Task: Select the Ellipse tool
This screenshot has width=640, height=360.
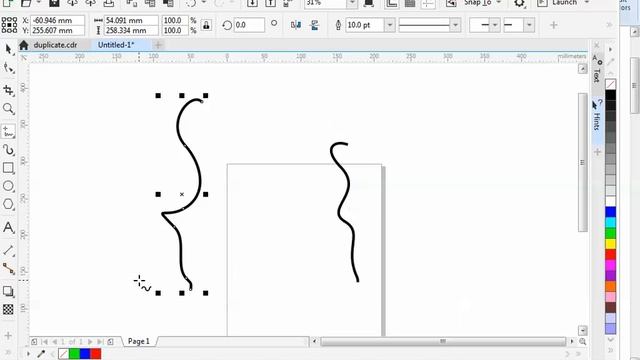Action: [x=9, y=186]
